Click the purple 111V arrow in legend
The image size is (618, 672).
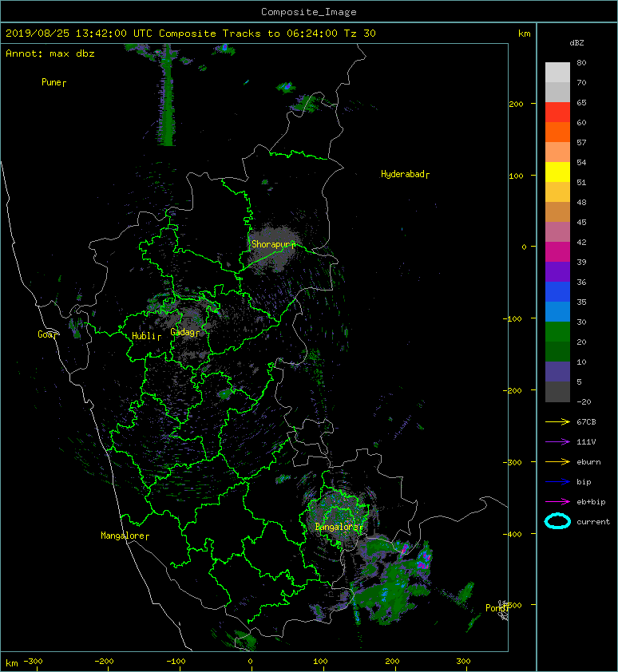(x=557, y=442)
